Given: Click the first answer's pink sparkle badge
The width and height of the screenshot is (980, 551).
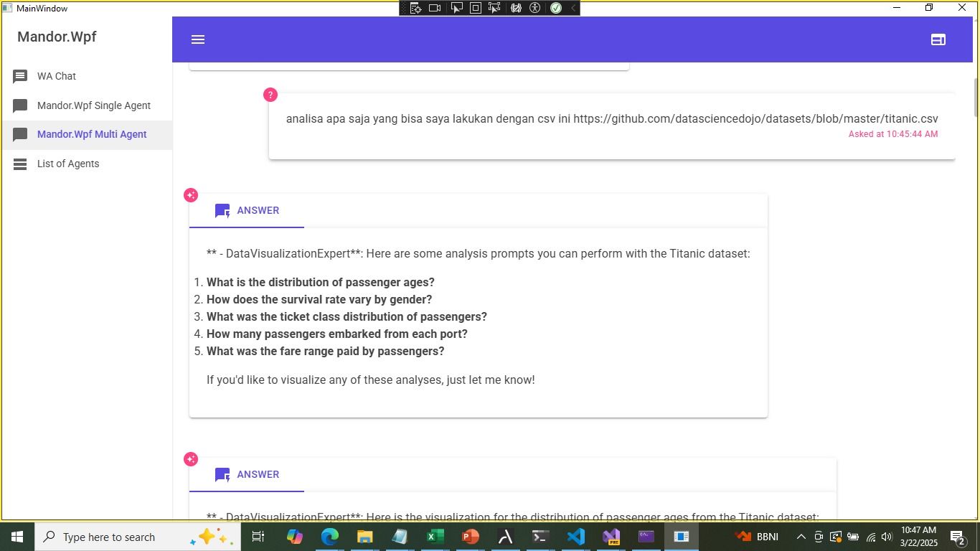Looking at the screenshot, I should click(191, 195).
